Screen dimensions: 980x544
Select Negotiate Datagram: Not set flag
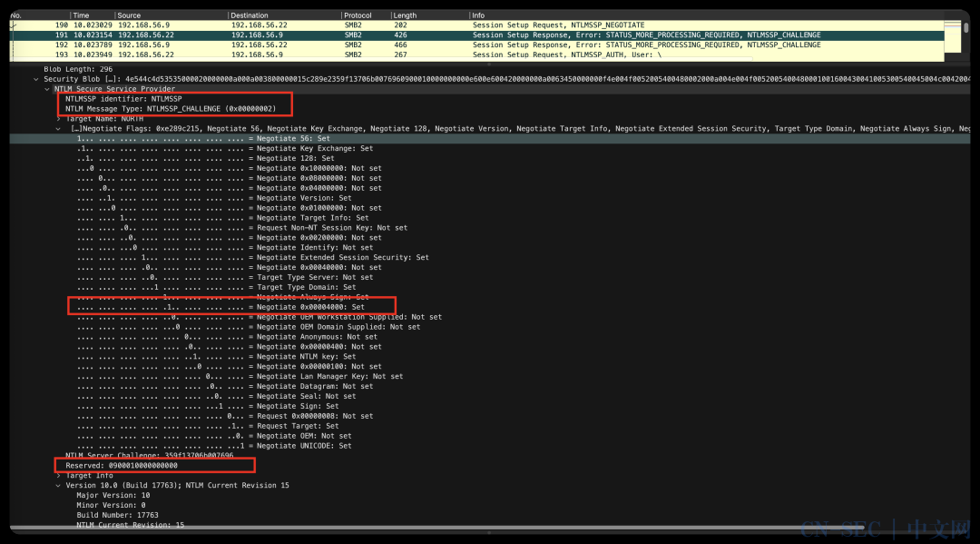tap(225, 386)
